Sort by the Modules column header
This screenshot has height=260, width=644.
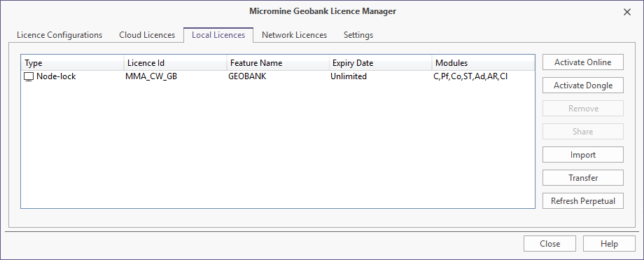[x=484, y=63]
